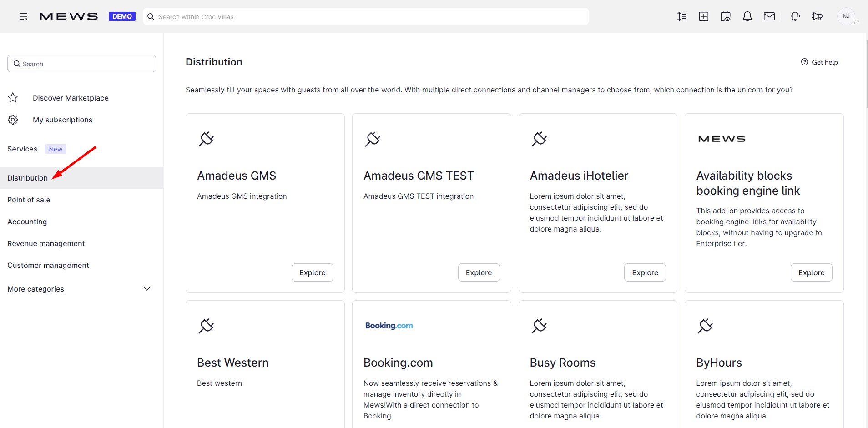Click the Booking.com card title
The image size is (868, 428).
398,363
